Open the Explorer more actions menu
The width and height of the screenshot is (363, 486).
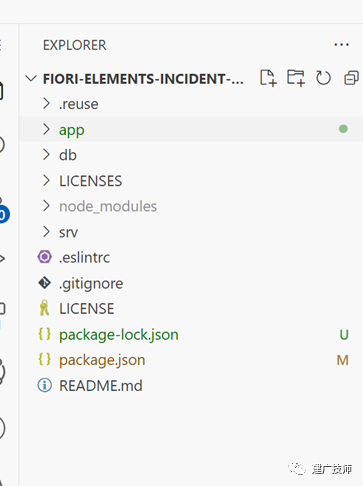pyautogui.click(x=342, y=45)
